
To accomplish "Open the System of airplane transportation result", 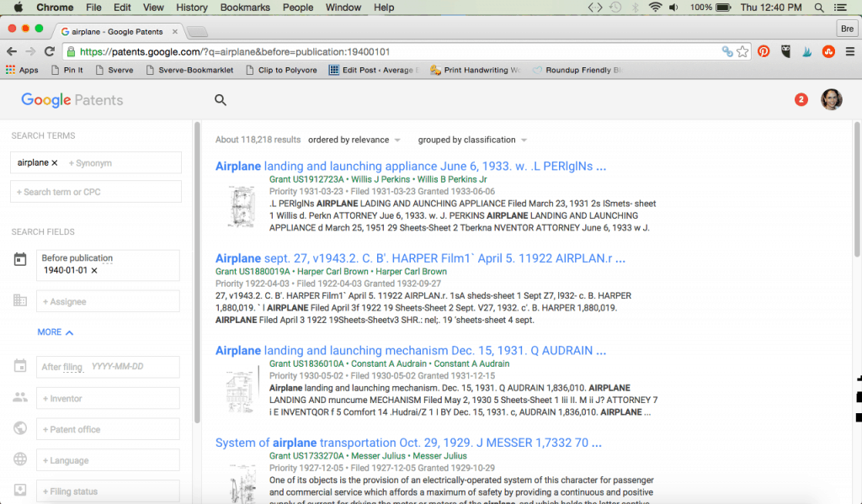I will 408,443.
